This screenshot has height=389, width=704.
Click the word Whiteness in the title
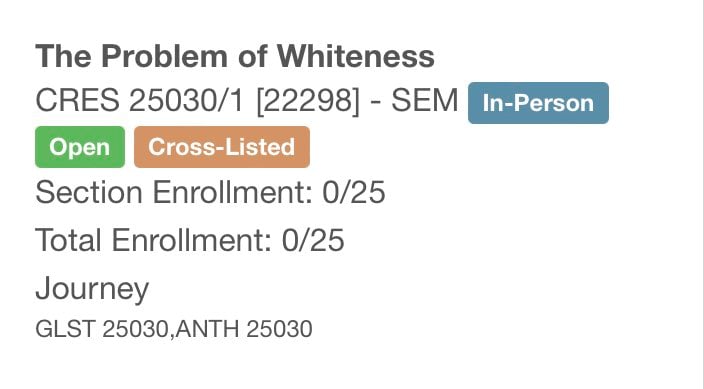coord(356,56)
